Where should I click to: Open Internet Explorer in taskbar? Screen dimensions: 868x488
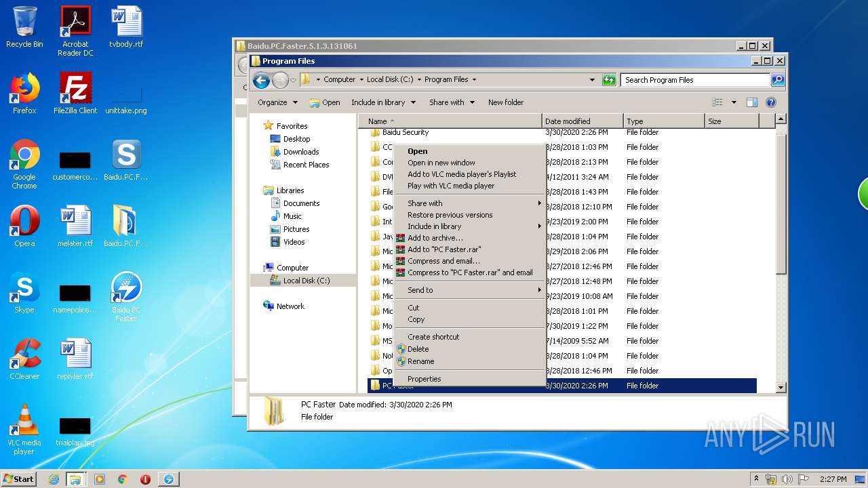pos(54,479)
